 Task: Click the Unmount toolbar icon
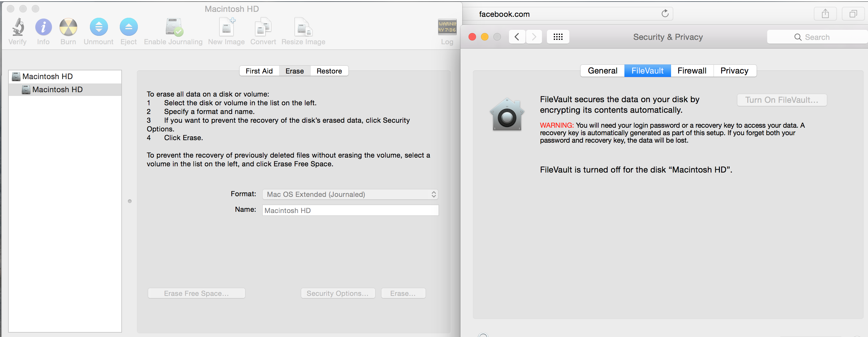(99, 27)
